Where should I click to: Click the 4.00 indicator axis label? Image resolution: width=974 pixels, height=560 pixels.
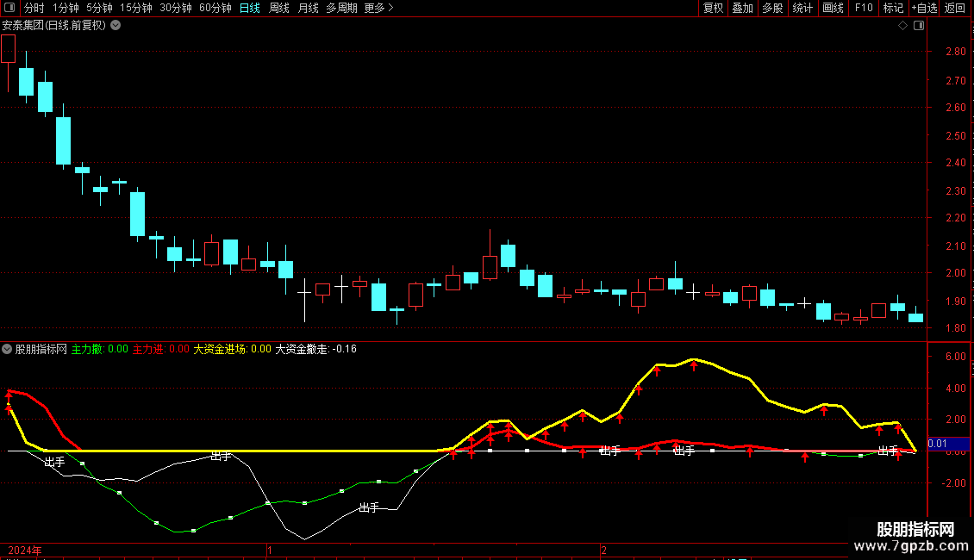tap(955, 388)
